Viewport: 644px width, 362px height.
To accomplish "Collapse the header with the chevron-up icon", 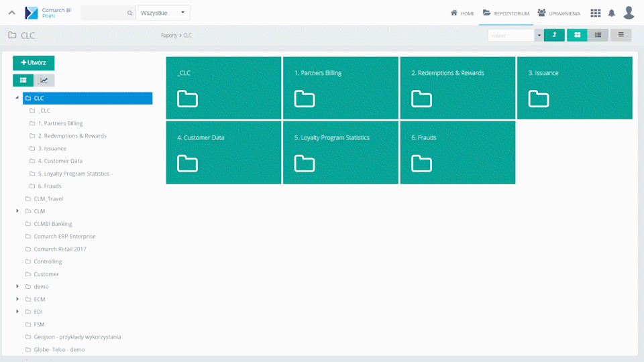I will [x=12, y=13].
